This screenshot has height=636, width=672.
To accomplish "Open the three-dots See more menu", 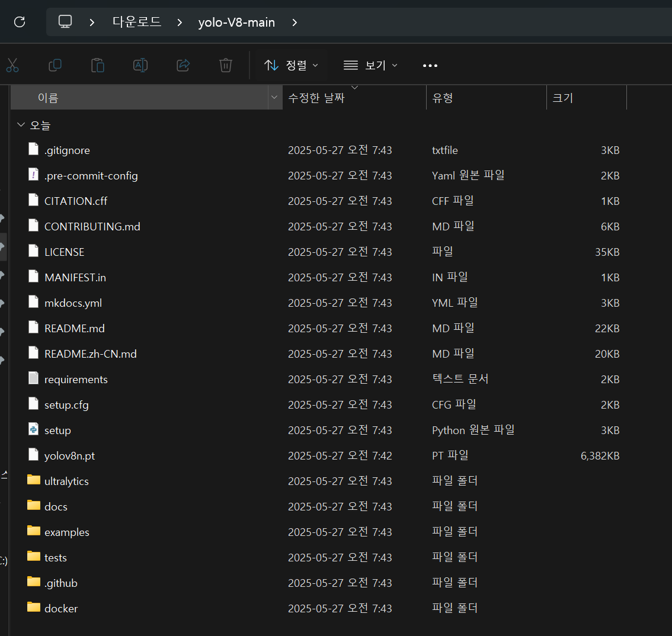I will 430,66.
